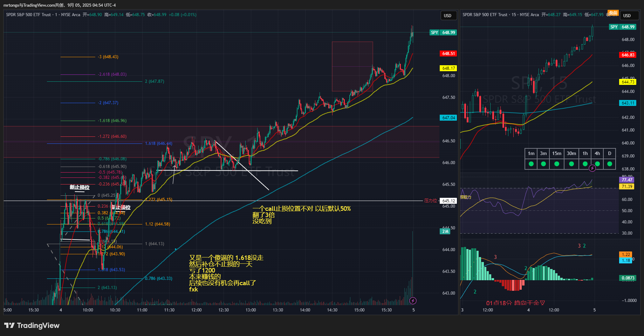
Task: Click the purple lightning icon below the timeframe table
Action: pyautogui.click(x=592, y=168)
